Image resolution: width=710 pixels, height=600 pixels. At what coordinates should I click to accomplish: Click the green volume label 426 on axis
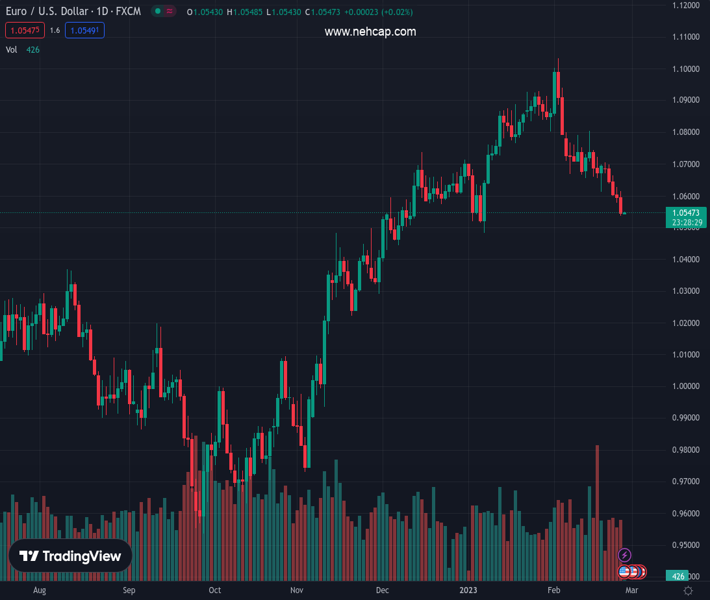coord(679,576)
